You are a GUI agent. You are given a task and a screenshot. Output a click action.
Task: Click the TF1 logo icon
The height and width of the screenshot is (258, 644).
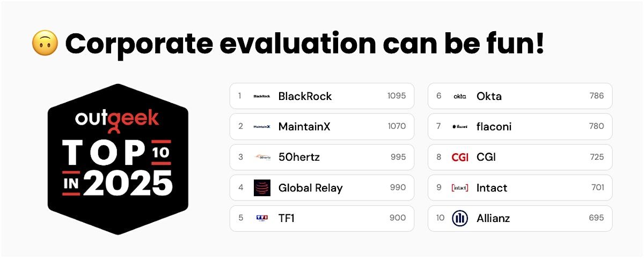coord(262,218)
